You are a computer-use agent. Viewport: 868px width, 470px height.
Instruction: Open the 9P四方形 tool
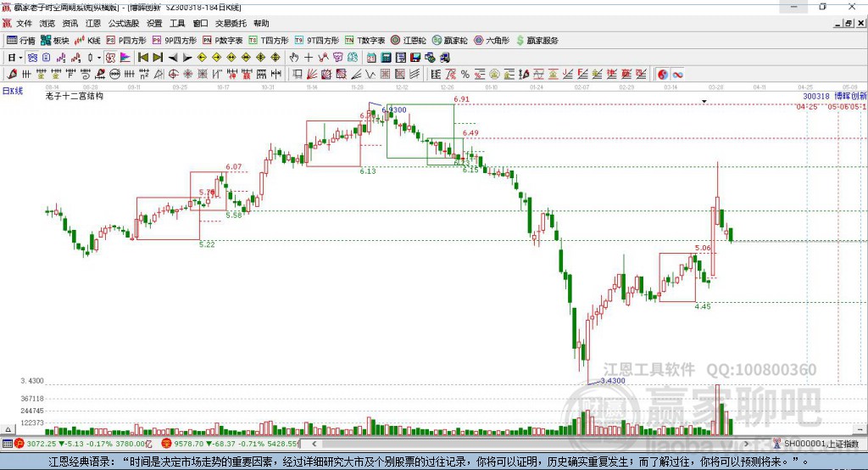click(x=174, y=41)
